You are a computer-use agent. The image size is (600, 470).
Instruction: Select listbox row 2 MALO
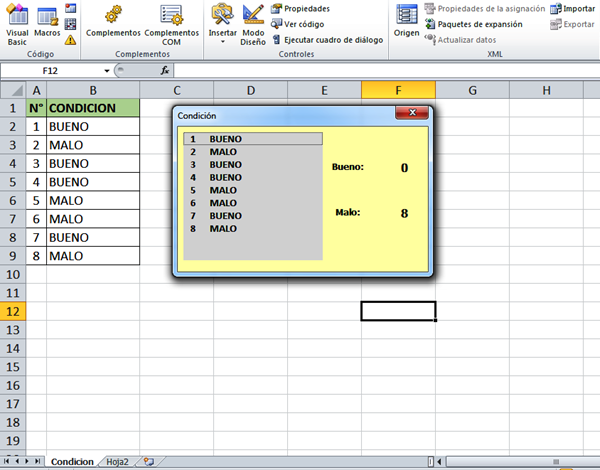253,152
